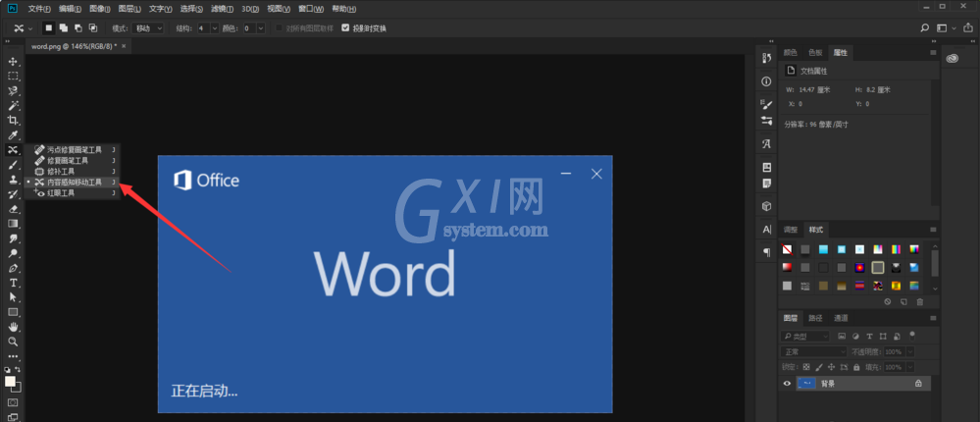980x422 pixels.
Task: Open the 图像 menu
Action: (100, 9)
